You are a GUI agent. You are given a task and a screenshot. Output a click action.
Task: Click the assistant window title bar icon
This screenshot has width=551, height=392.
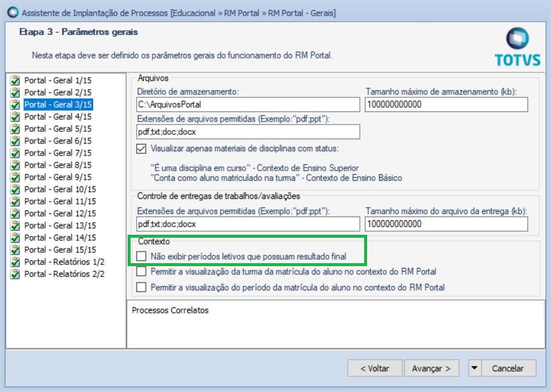pos(13,12)
